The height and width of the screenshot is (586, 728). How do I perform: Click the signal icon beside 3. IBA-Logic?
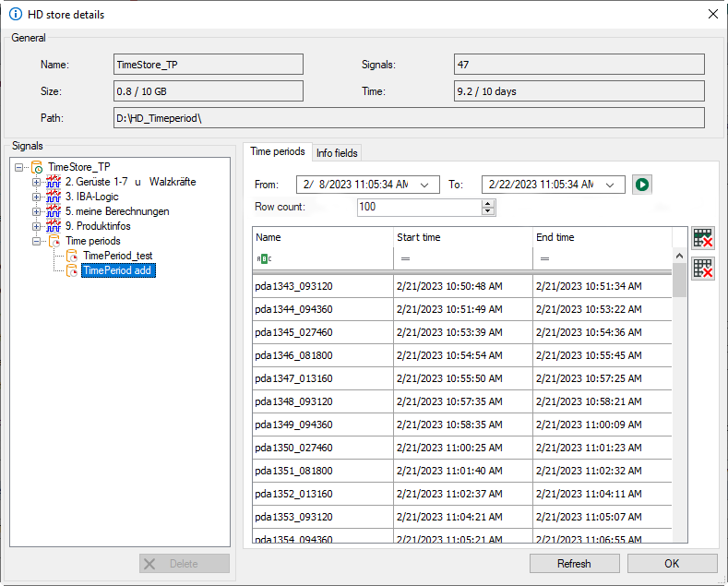pos(54,197)
